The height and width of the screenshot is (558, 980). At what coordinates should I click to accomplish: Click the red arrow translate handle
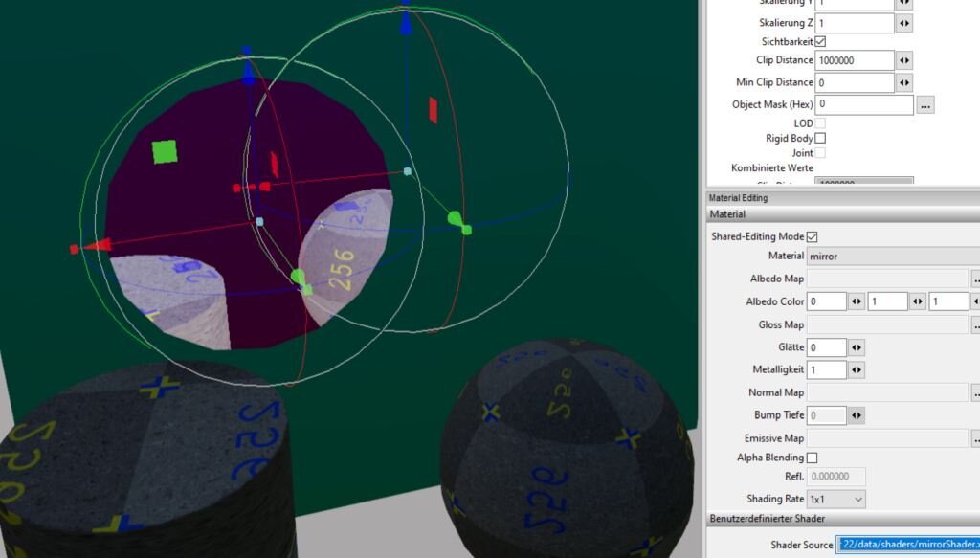88,248
